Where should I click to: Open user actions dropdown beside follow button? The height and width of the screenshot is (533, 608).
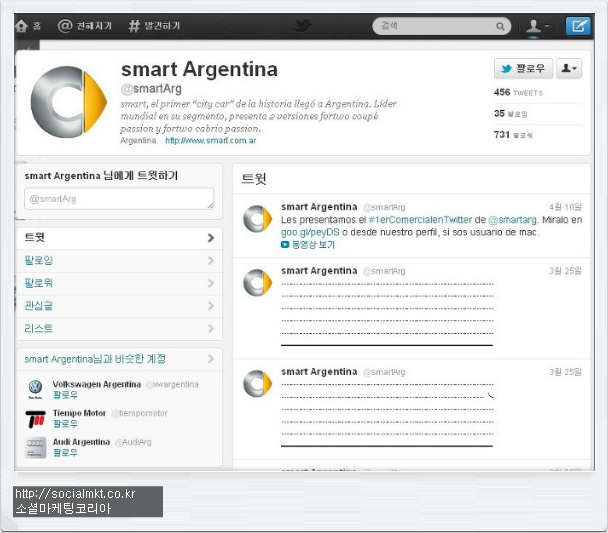click(569, 69)
